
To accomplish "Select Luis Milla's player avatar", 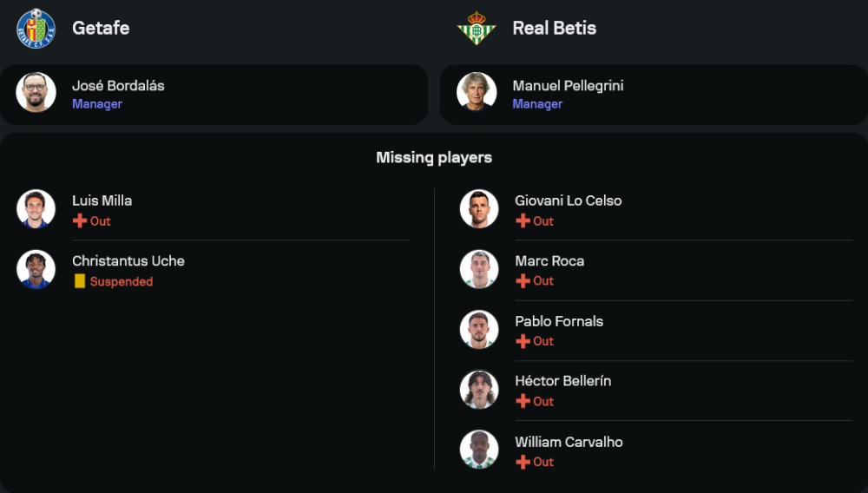I will click(36, 209).
